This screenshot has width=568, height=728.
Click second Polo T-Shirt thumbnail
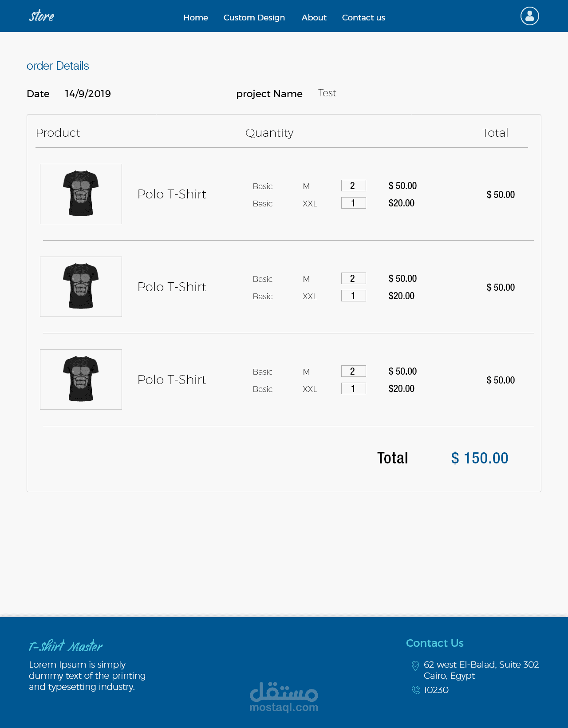pos(81,287)
